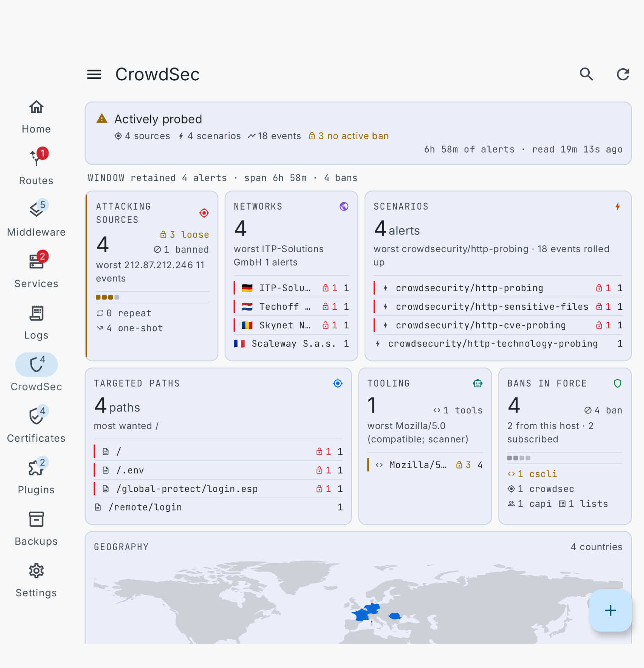Click the Romanian flag beside Skynet
The width and height of the screenshot is (644, 668).
click(x=247, y=325)
